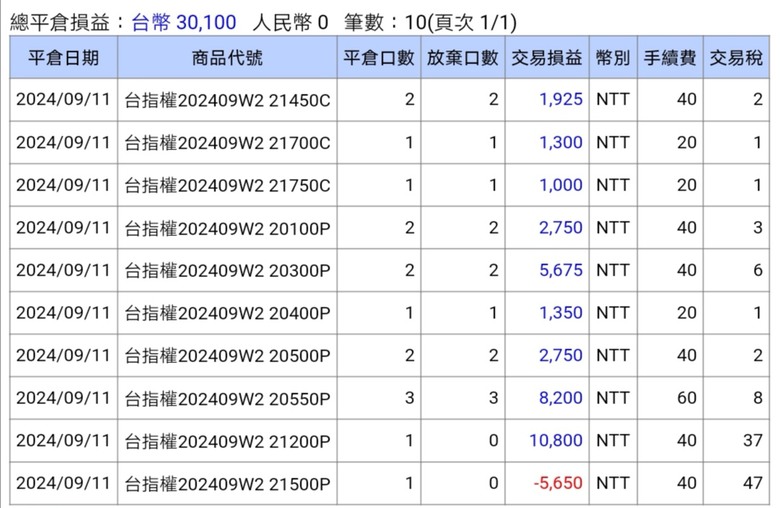Image resolution: width=780 pixels, height=508 pixels.
Task: Click abandoned lots 3 in 20550P row
Action: (x=493, y=398)
